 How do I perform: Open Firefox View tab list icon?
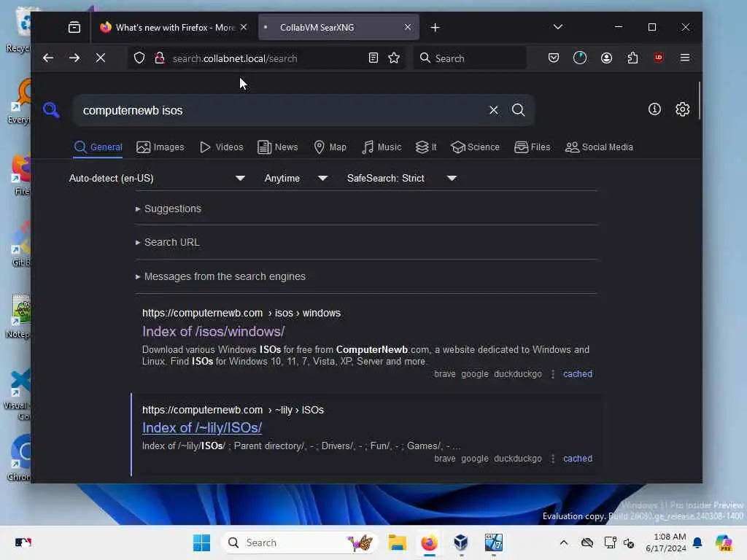coord(74,27)
